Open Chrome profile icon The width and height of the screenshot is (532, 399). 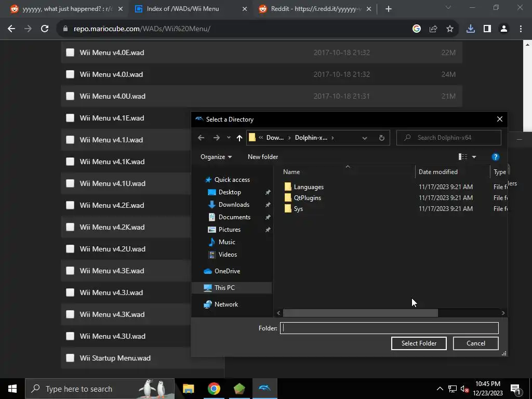click(504, 29)
